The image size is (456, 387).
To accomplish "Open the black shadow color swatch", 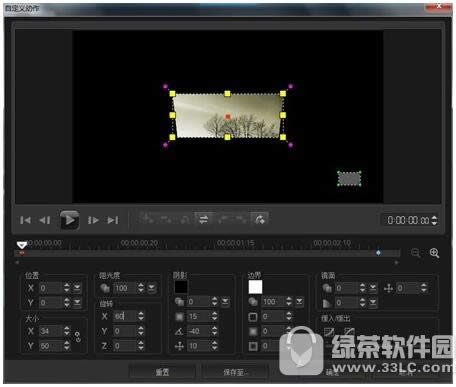I will pyautogui.click(x=181, y=287).
